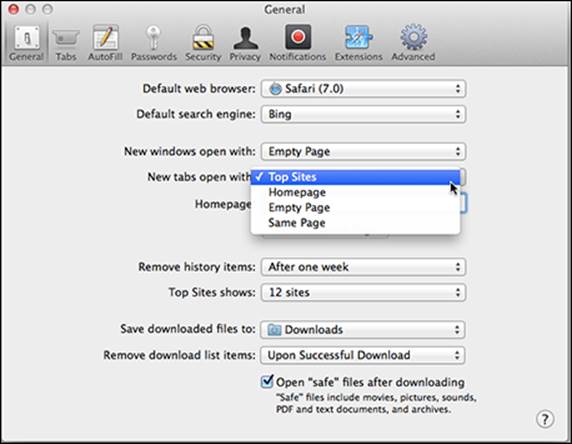Open the Advanced preferences pane

[413, 43]
